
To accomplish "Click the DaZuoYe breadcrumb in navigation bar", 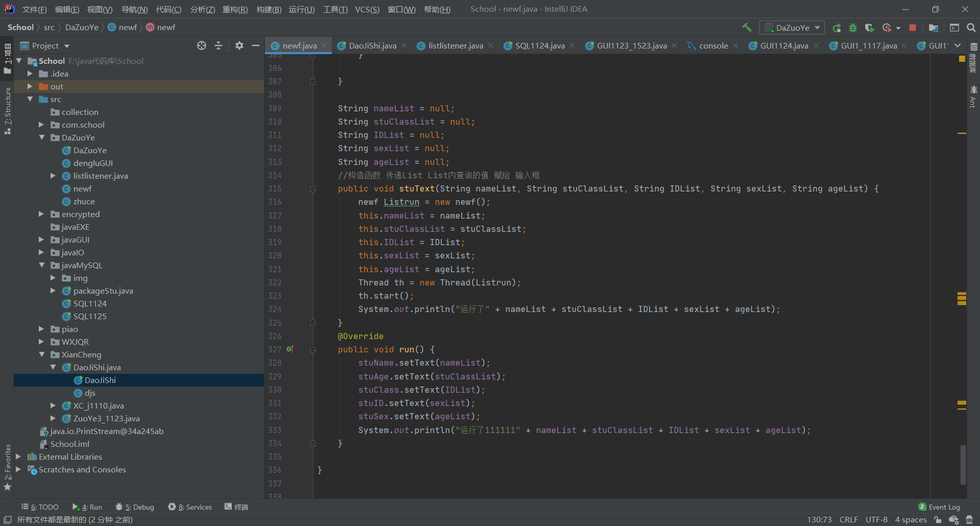I will tap(82, 28).
